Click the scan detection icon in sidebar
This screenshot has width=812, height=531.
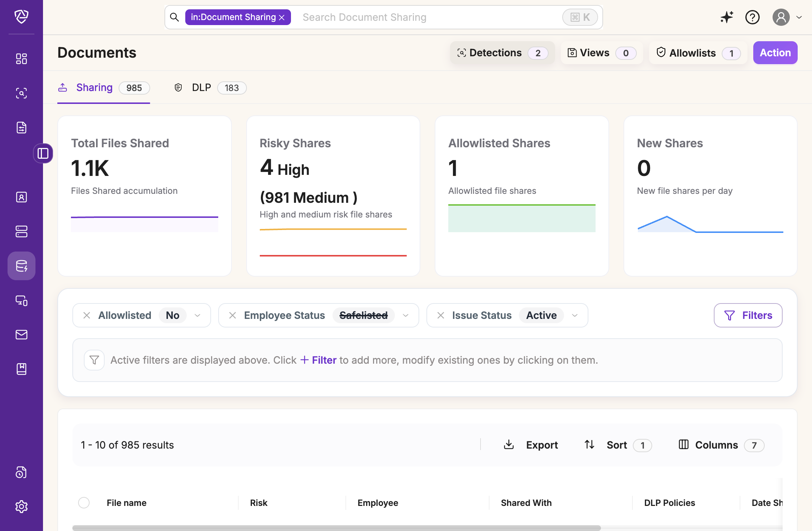point(22,93)
